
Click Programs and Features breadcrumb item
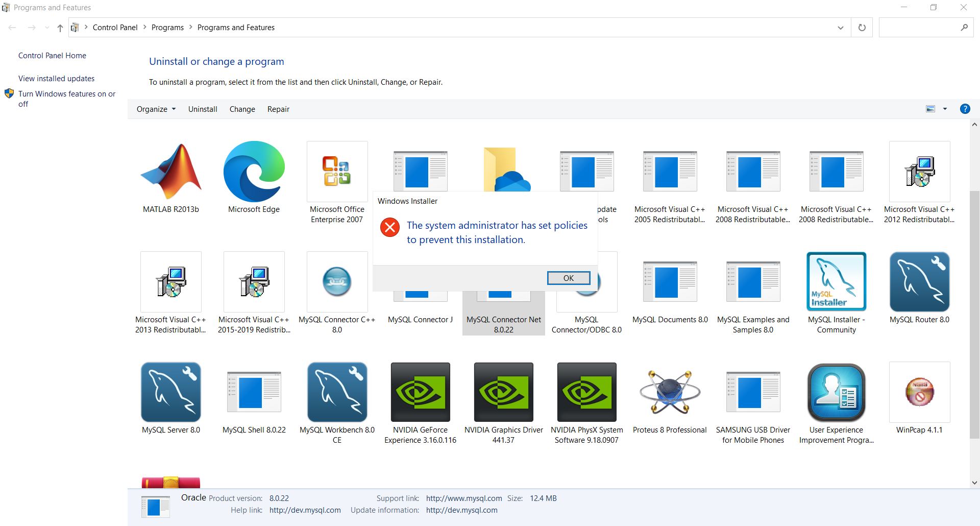click(x=236, y=28)
